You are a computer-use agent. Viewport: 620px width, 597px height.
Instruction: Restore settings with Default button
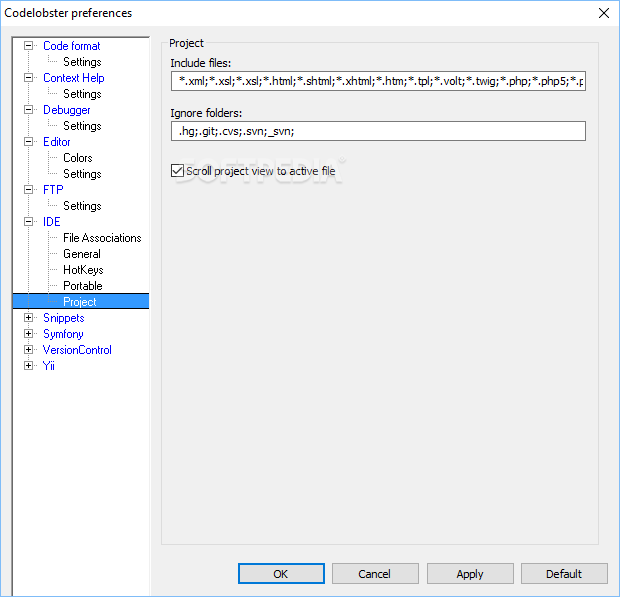pos(564,574)
